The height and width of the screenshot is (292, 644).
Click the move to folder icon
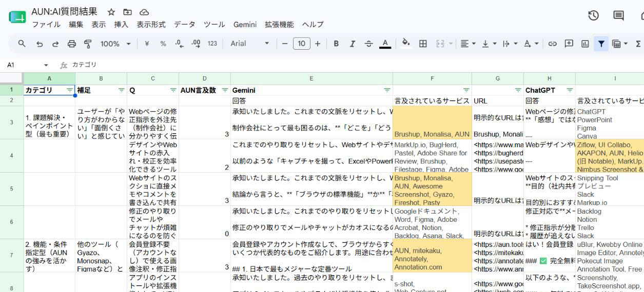[x=128, y=12]
